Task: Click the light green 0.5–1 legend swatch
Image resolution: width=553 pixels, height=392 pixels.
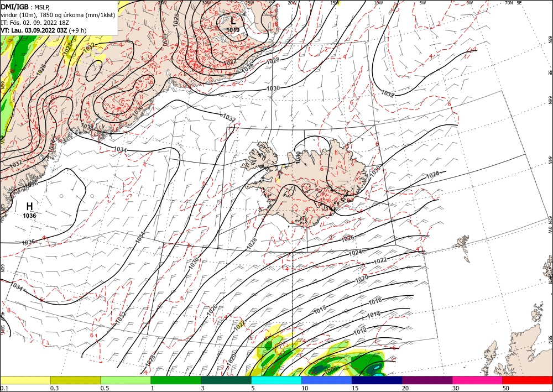Action: (x=126, y=380)
